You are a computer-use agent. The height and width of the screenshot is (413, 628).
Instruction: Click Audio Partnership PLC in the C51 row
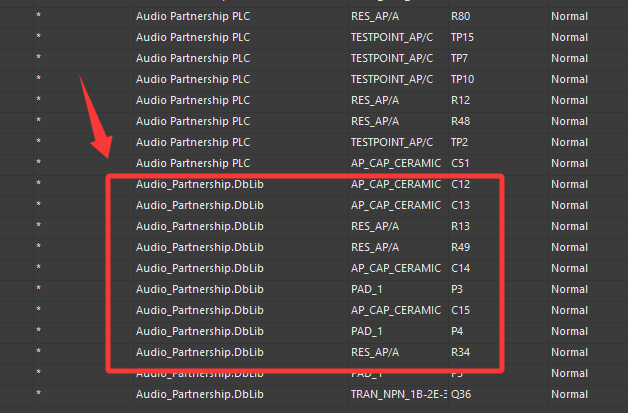pos(193,163)
